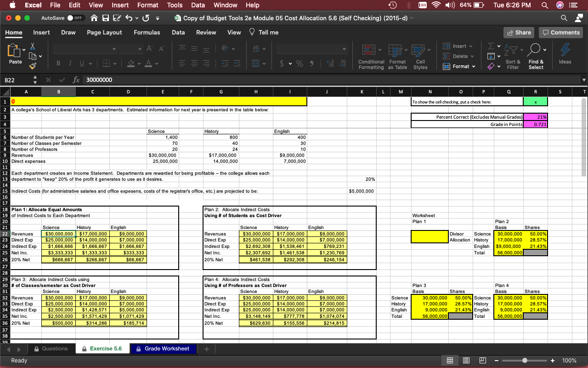Open Sort & Filter
The height and width of the screenshot is (368, 588).
pos(513,56)
